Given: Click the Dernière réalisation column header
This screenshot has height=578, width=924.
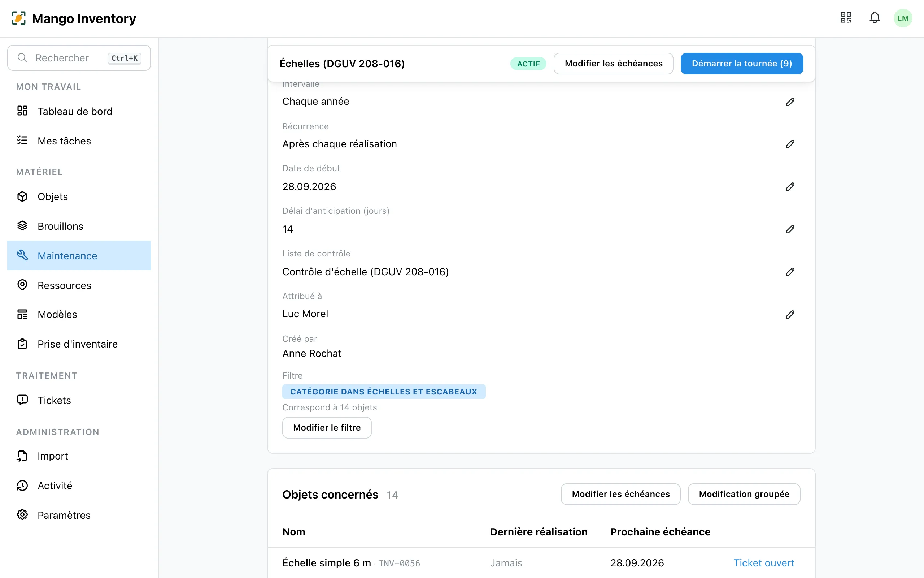Looking at the screenshot, I should click(x=539, y=532).
